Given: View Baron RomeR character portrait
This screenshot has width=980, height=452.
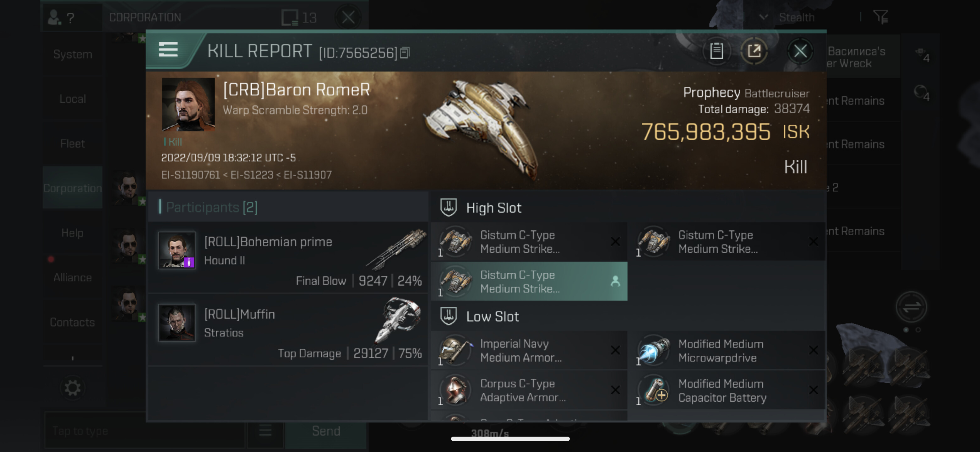Looking at the screenshot, I should (188, 105).
